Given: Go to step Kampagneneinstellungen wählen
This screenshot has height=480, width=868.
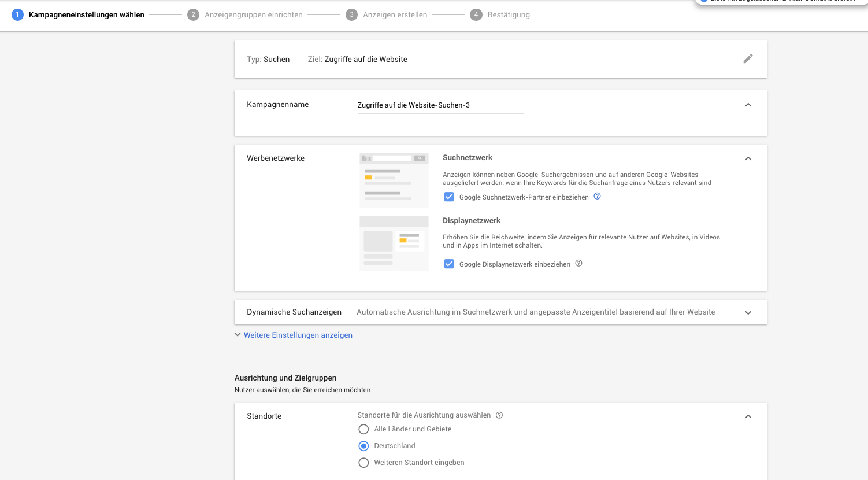Looking at the screenshot, I should tap(78, 14).
